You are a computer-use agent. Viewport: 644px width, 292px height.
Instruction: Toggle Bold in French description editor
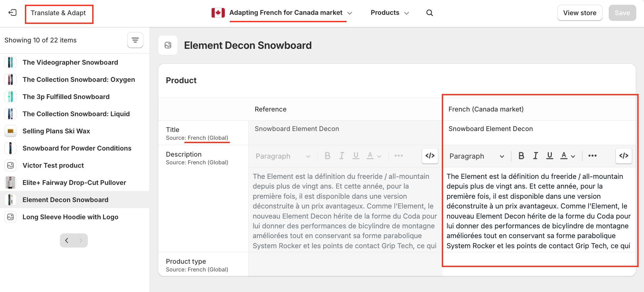(521, 156)
